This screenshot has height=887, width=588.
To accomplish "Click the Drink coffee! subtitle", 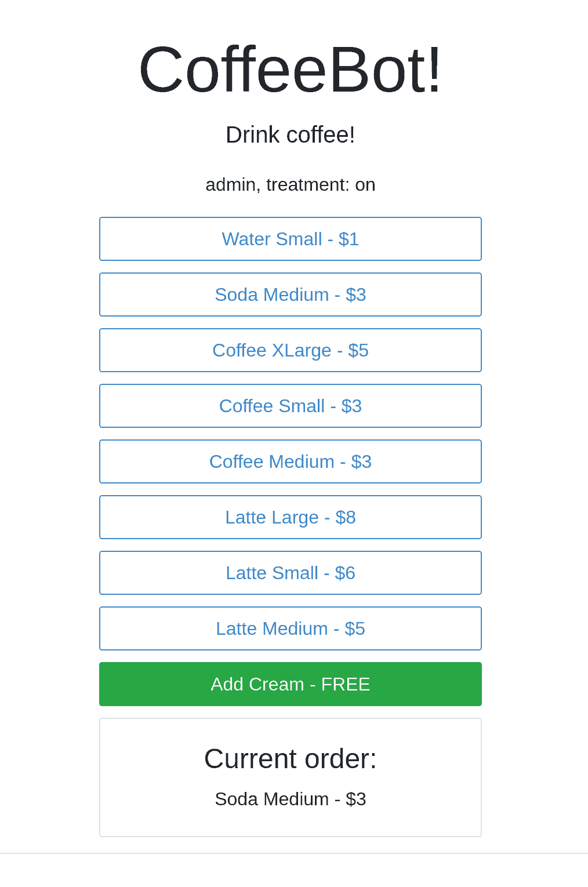I will tap(291, 134).
